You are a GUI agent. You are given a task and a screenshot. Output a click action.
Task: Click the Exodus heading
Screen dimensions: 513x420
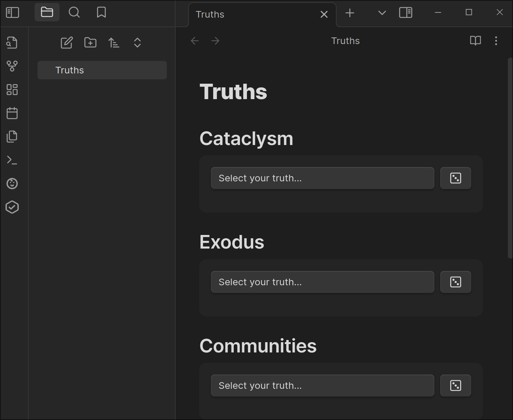[x=232, y=242]
